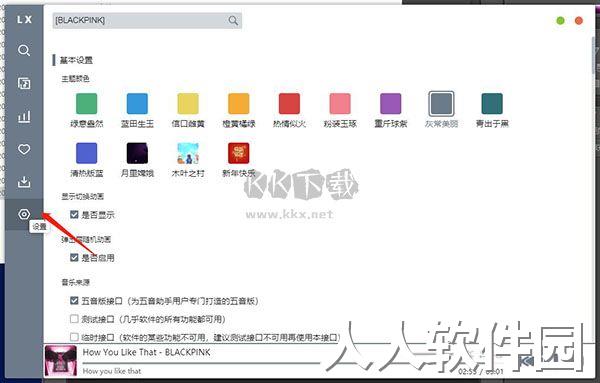Select the dark 月里嫦娥 theme thumbnail
Screen dimensions: 600x383
[x=137, y=153]
